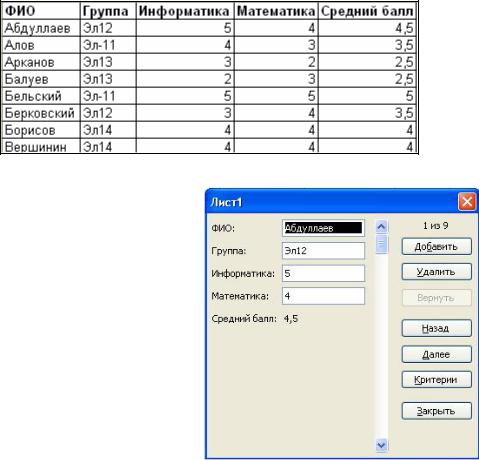This screenshot has width=479, height=460.
Task: Focus the Математика input field
Action: (x=323, y=296)
